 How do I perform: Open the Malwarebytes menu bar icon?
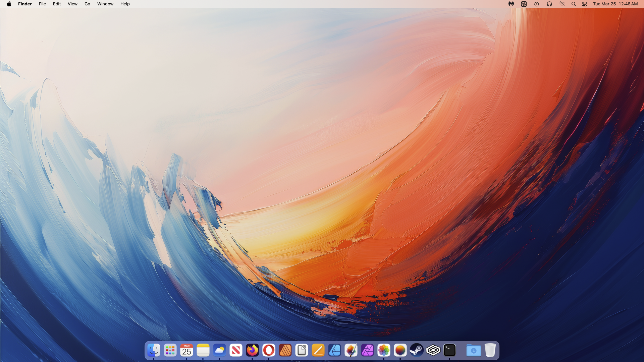pos(511,4)
